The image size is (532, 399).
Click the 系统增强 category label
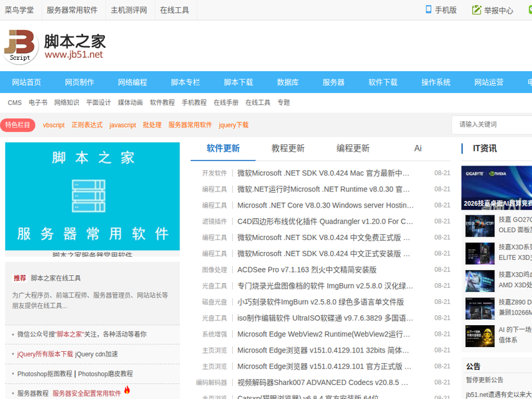[x=214, y=334]
